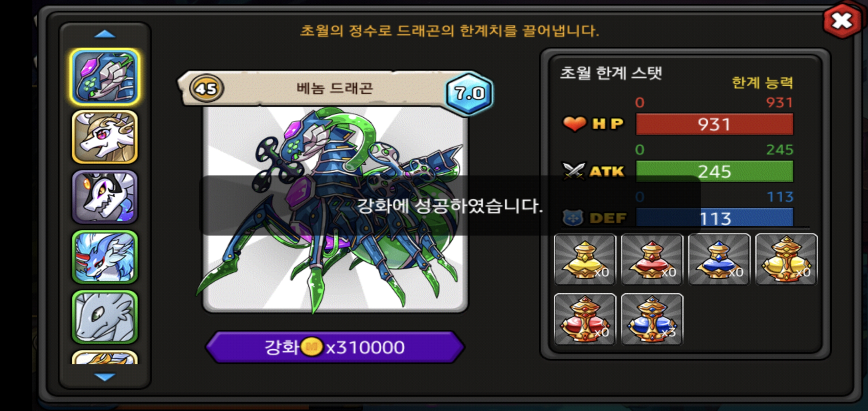
Task: Choose the large blue ornate potion x3
Action: [x=652, y=319]
